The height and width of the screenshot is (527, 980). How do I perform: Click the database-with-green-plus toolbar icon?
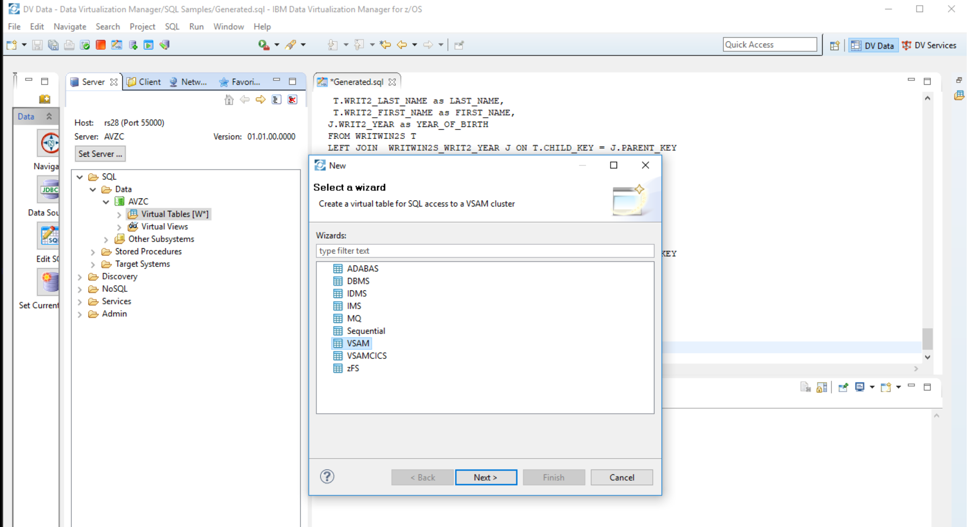[133, 45]
